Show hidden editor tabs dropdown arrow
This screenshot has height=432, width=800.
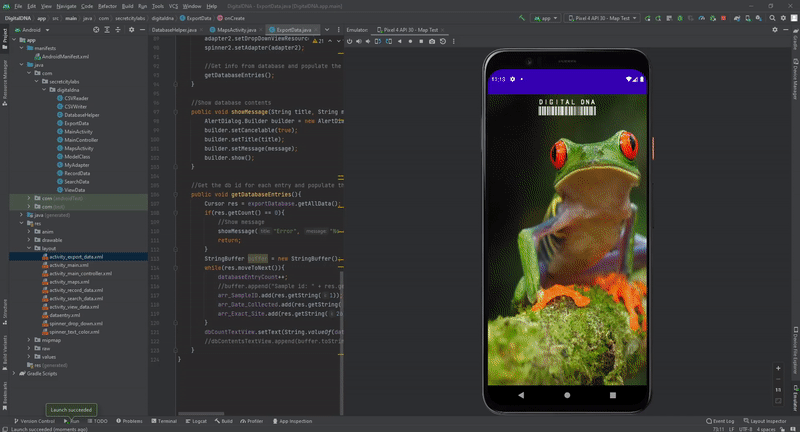(327, 30)
